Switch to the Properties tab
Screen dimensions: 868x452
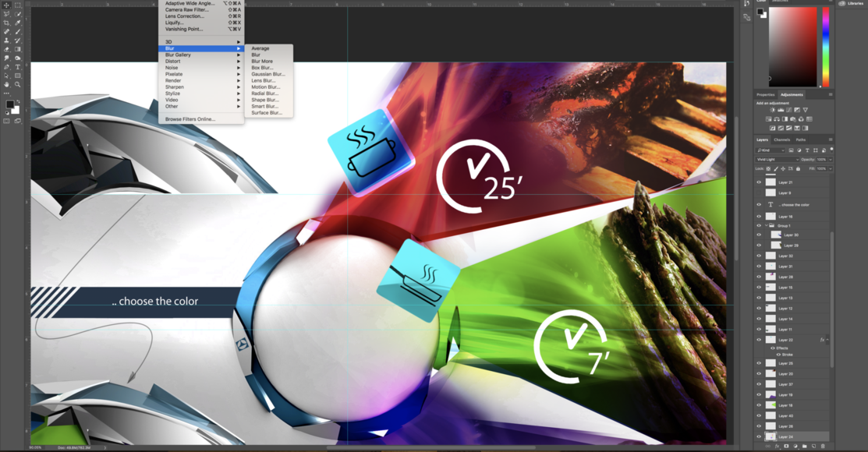(766, 94)
